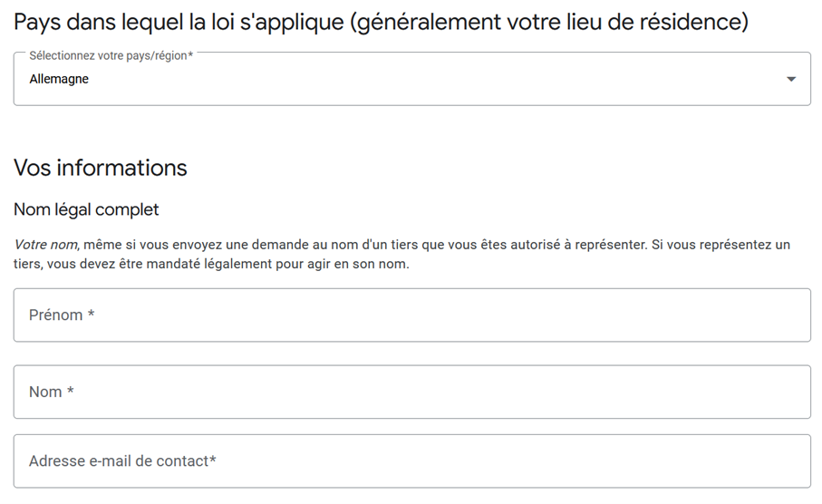This screenshot has height=504, width=822.
Task: Click the asterisk after 'pays/région' label
Action: coord(190,54)
